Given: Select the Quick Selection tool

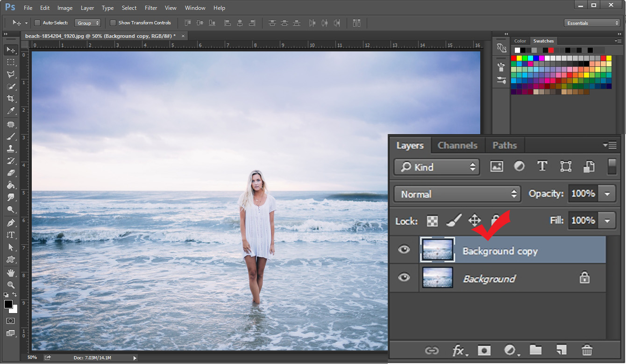Looking at the screenshot, I should tap(10, 86).
